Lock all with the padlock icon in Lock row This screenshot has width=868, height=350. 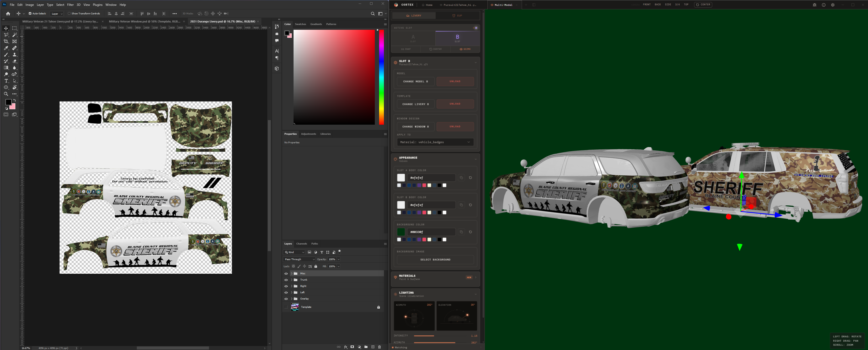[x=316, y=266]
